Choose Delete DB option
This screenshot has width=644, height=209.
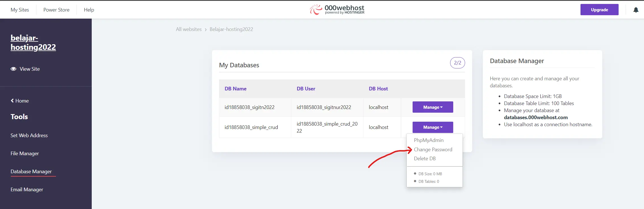(425, 159)
